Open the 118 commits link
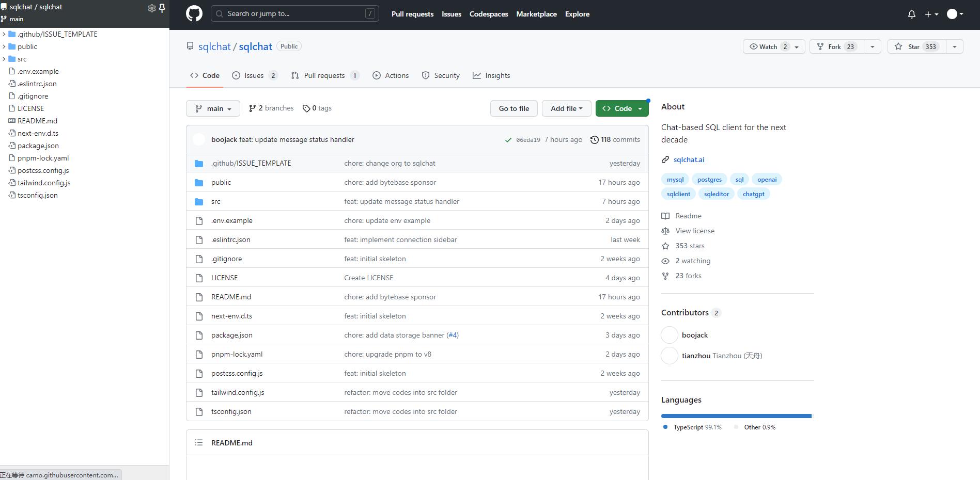This screenshot has width=980, height=480. tap(615, 140)
